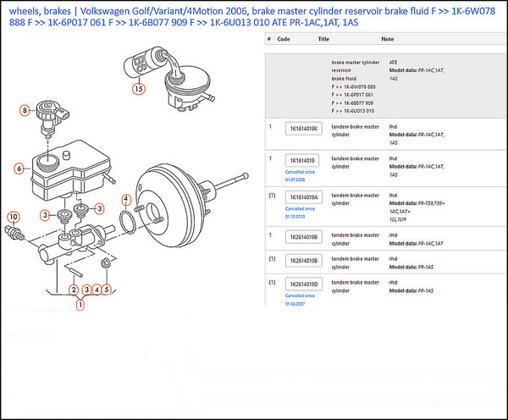Click callout number 15 in the diagram

tap(138, 87)
